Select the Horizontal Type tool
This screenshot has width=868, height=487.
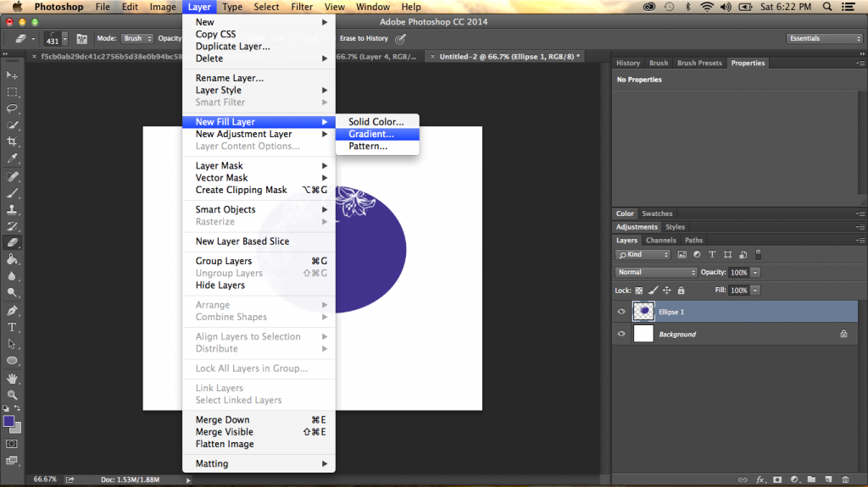click(12, 327)
